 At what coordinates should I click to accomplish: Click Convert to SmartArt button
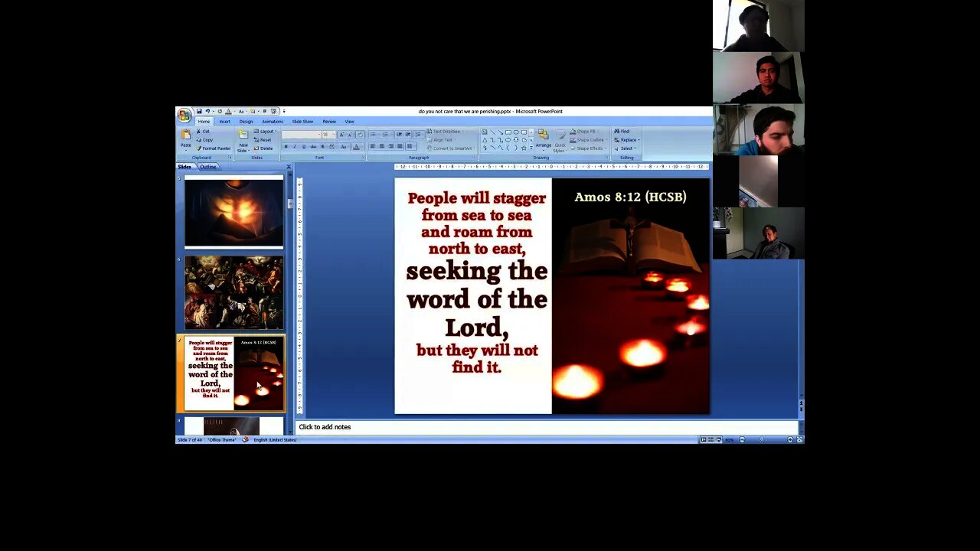coord(449,148)
